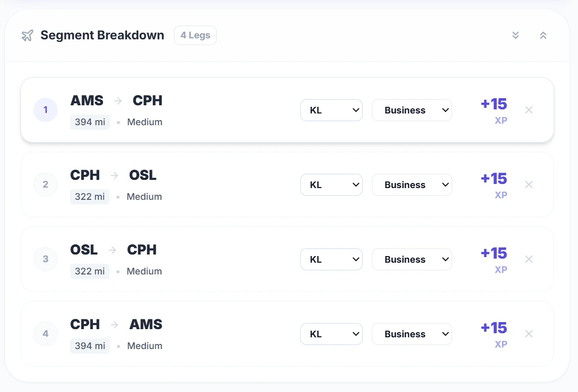Image resolution: width=578 pixels, height=392 pixels.
Task: Click the 4 Legs badge
Action: click(195, 35)
